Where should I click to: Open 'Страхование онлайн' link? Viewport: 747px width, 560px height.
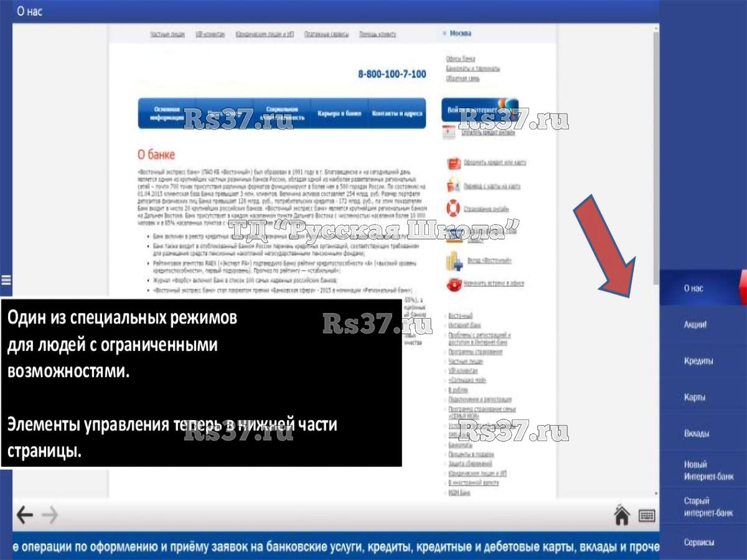point(487,209)
